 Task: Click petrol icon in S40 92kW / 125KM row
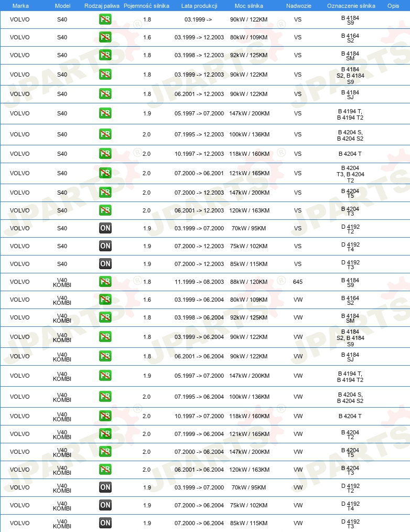point(105,55)
